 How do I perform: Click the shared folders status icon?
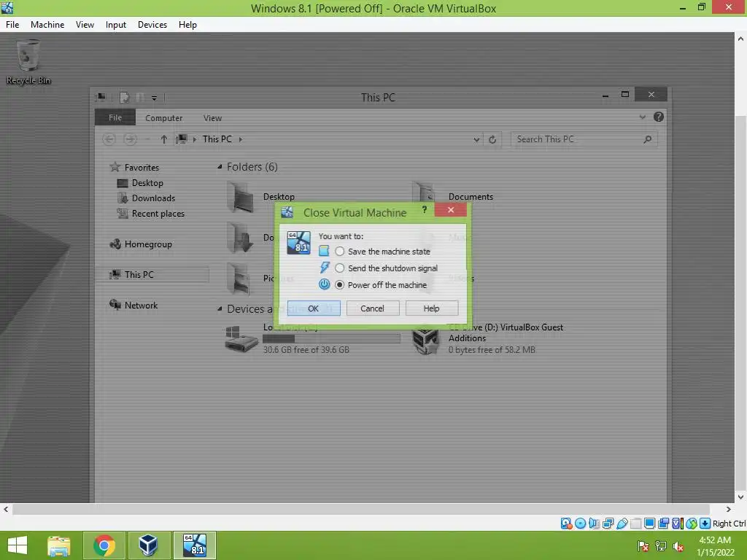point(635,524)
